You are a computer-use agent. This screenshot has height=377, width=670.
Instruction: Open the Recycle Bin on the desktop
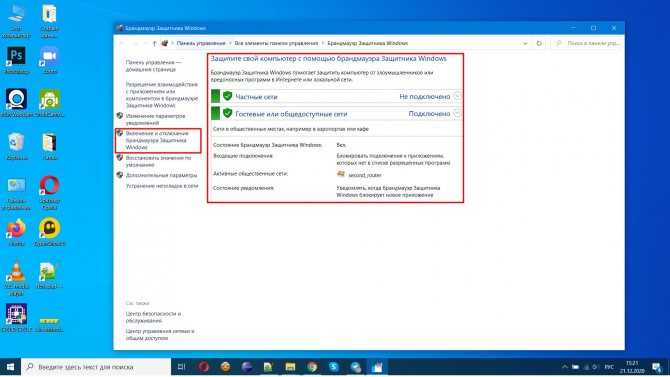tap(16, 145)
